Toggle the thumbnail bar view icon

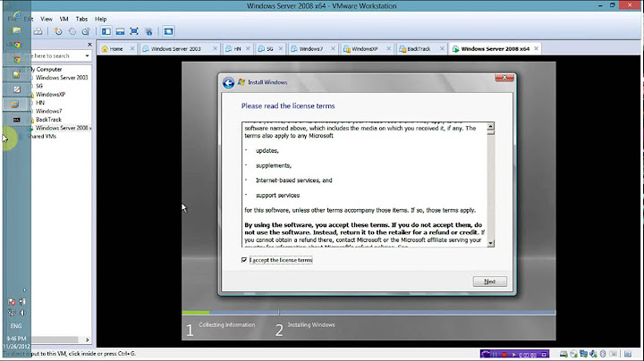tap(121, 31)
